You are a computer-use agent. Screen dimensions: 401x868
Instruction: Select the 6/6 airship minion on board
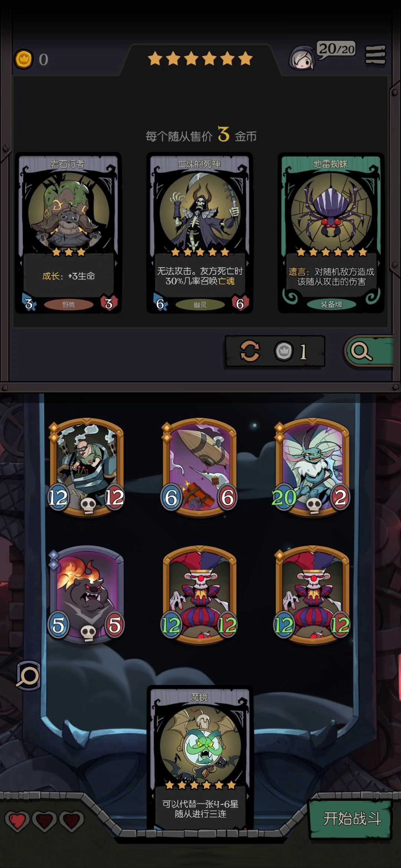200,467
